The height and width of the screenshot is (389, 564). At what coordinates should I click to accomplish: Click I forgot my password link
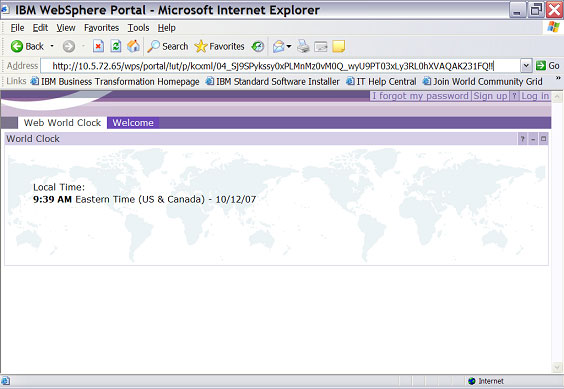(x=420, y=96)
